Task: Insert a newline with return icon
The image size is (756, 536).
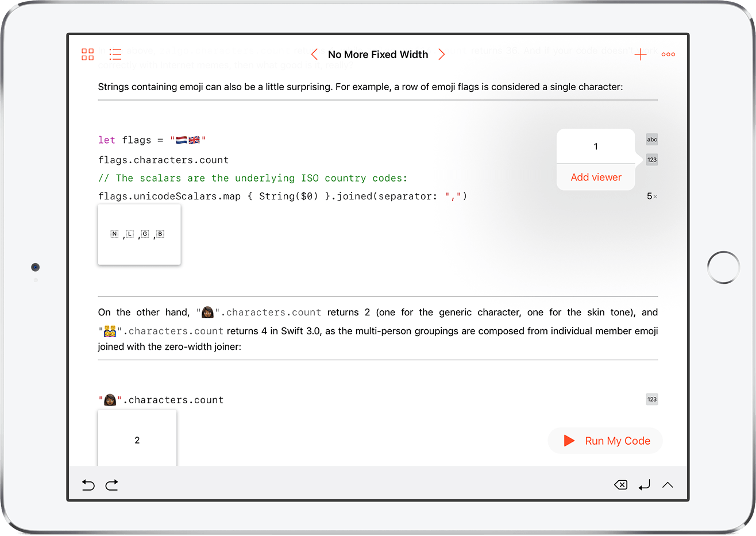Action: [645, 485]
